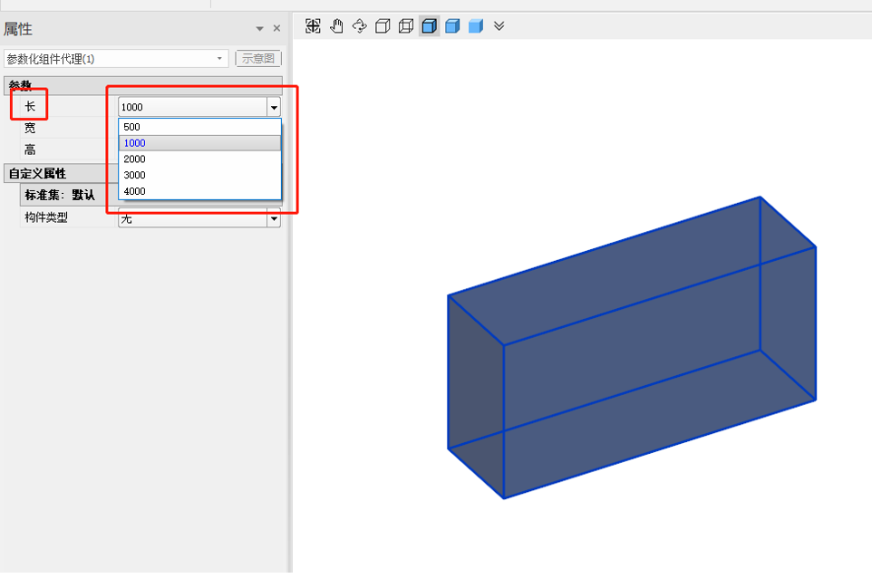872x588 pixels.
Task: Select the shaded-with-edges display mode
Action: (x=429, y=26)
